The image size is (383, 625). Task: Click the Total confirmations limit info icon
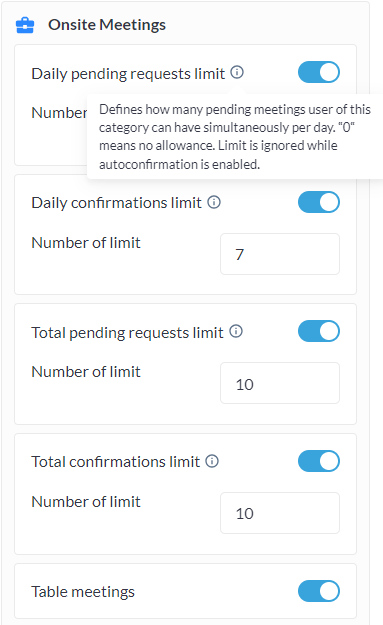pyautogui.click(x=212, y=461)
